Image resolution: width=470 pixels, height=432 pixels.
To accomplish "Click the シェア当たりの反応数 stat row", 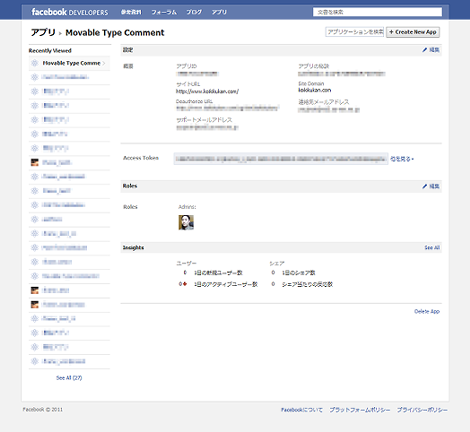I will (302, 284).
